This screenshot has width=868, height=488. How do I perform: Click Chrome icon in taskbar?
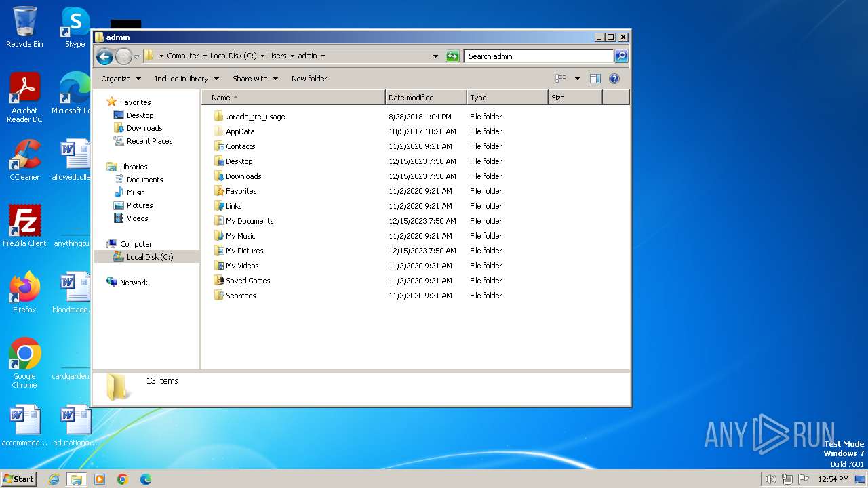click(123, 479)
